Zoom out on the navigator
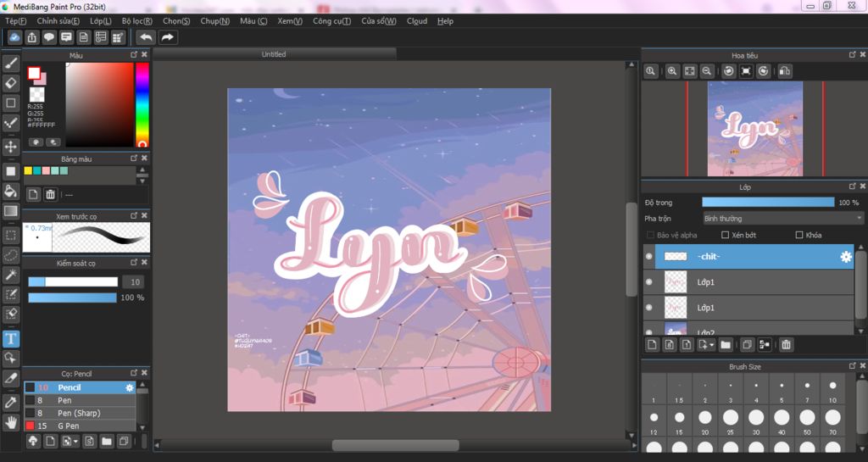The image size is (868, 462). pyautogui.click(x=706, y=71)
